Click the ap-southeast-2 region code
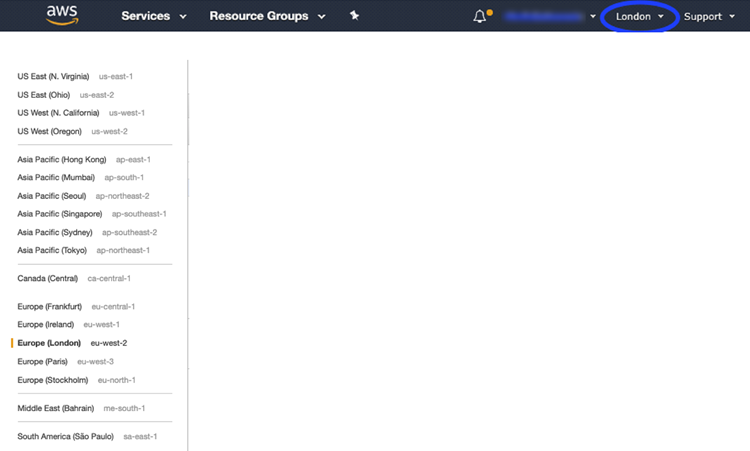 tap(130, 232)
